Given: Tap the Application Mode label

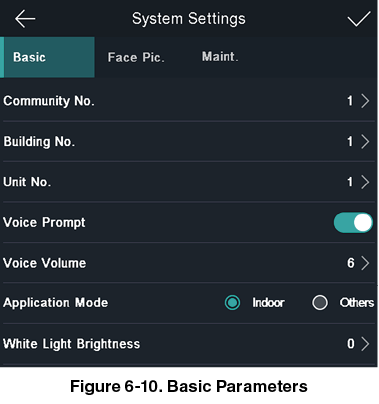Looking at the screenshot, I should tap(55, 303).
